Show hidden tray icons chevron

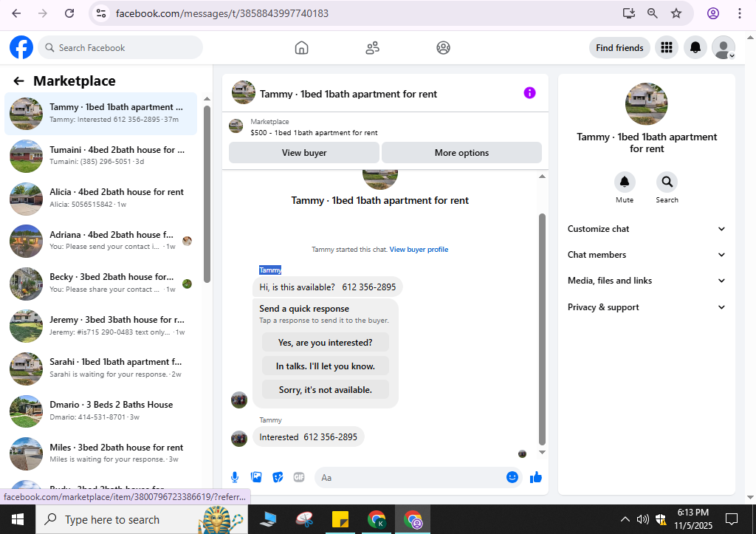(x=625, y=519)
